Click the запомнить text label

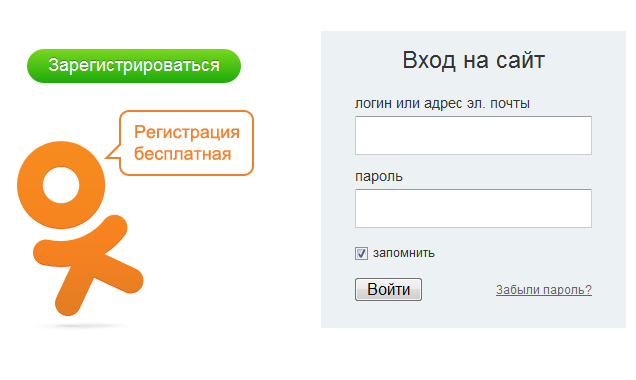tap(404, 253)
